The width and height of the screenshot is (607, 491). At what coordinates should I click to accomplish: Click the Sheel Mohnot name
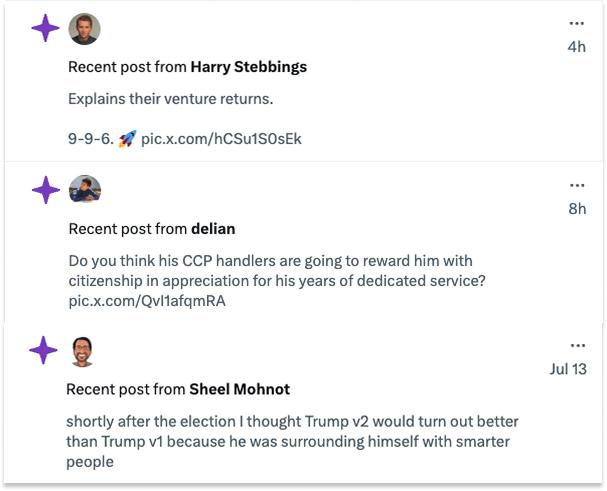(x=240, y=389)
